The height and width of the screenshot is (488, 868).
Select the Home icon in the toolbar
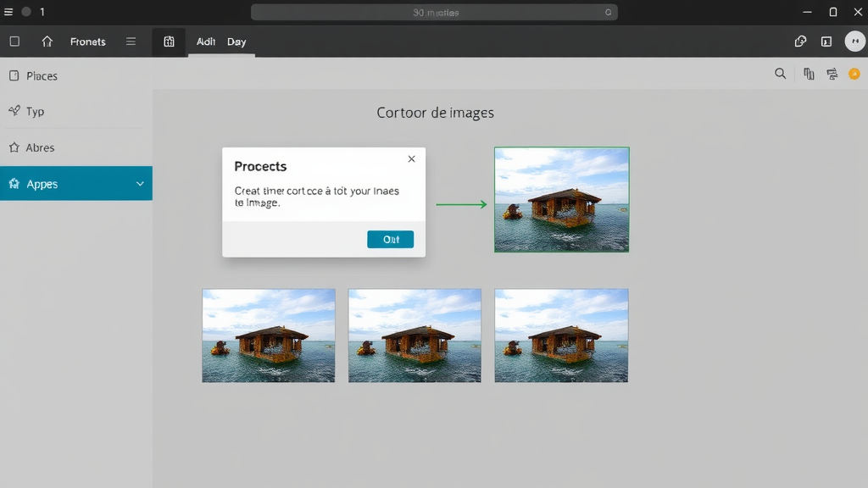[47, 41]
